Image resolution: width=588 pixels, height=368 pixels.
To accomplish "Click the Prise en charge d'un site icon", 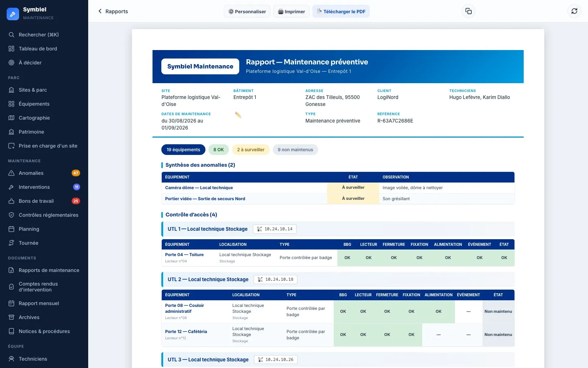I will pos(11,146).
